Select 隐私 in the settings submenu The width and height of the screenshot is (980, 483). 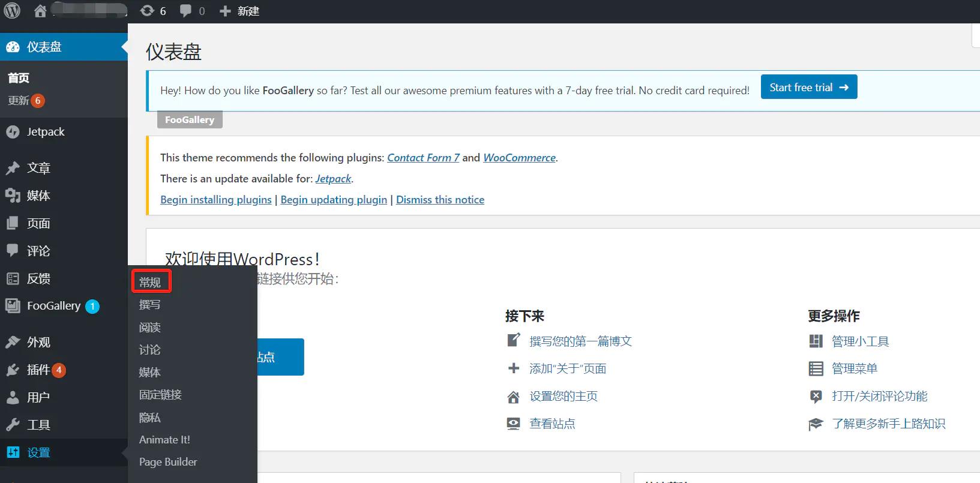(150, 418)
